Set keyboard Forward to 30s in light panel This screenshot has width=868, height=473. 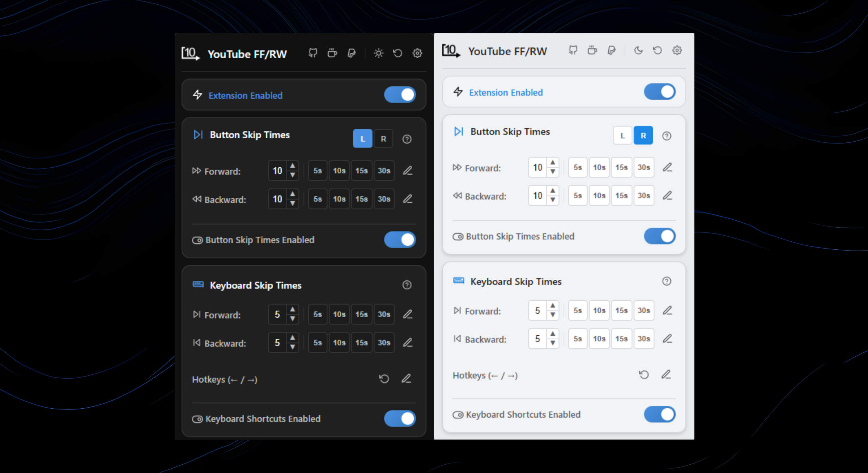coord(644,310)
